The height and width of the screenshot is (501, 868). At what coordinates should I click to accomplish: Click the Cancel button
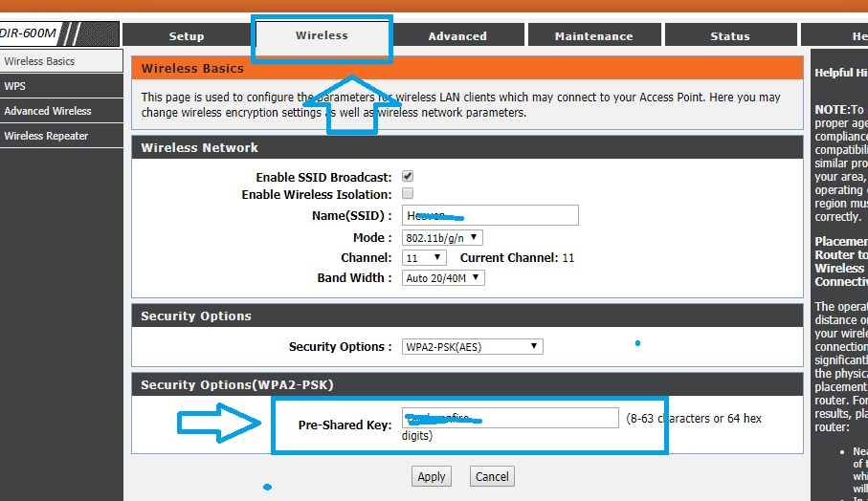[x=492, y=476]
